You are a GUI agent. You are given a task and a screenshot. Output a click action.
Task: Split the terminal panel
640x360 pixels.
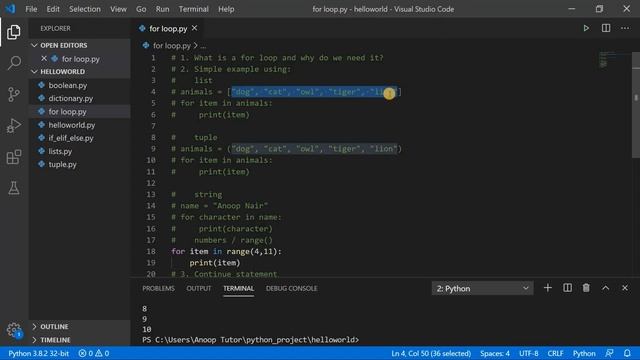567,288
